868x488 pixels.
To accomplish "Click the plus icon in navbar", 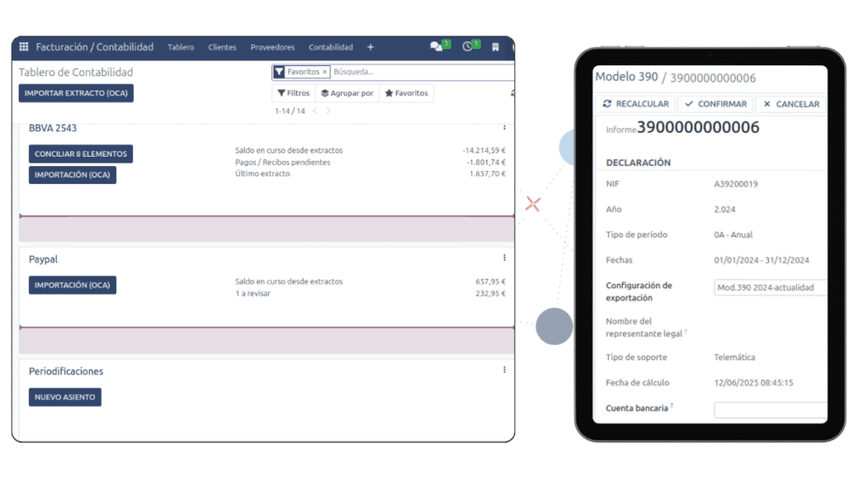I will point(370,47).
